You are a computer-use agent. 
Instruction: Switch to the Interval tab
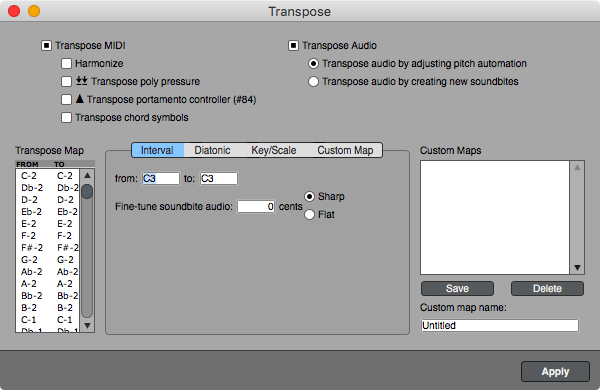[157, 150]
